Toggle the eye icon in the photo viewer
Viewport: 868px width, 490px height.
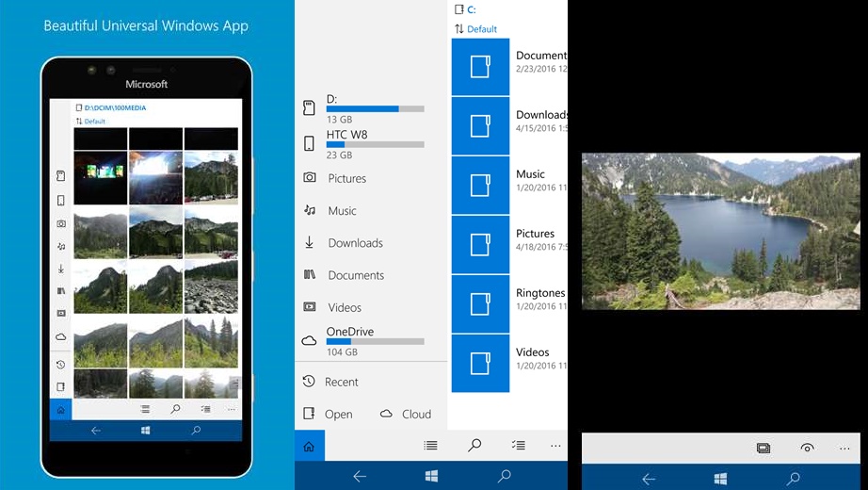pyautogui.click(x=807, y=448)
